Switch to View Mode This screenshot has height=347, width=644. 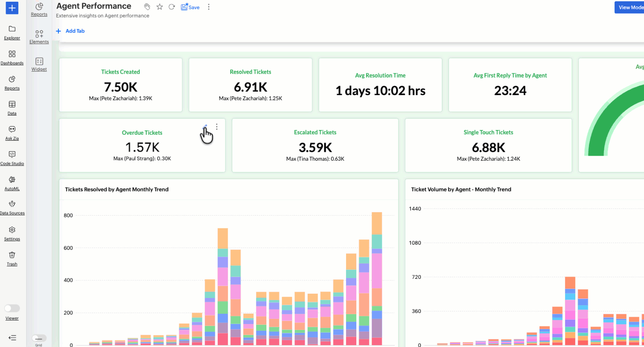629,7
